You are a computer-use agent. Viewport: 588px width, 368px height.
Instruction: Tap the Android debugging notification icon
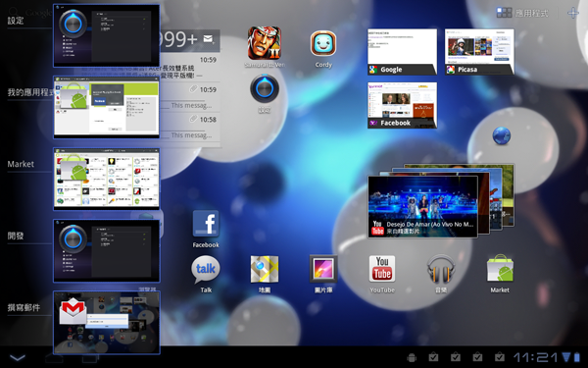coord(412,357)
